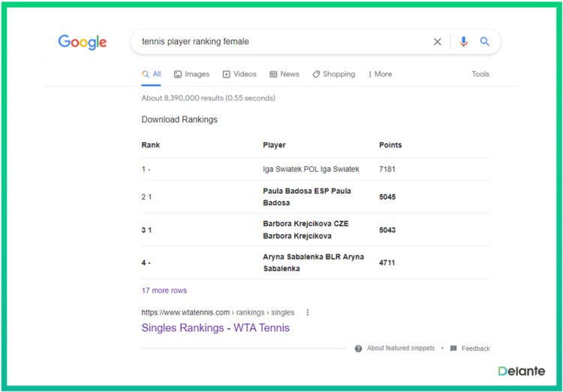Select the 5045 points value

387,197
